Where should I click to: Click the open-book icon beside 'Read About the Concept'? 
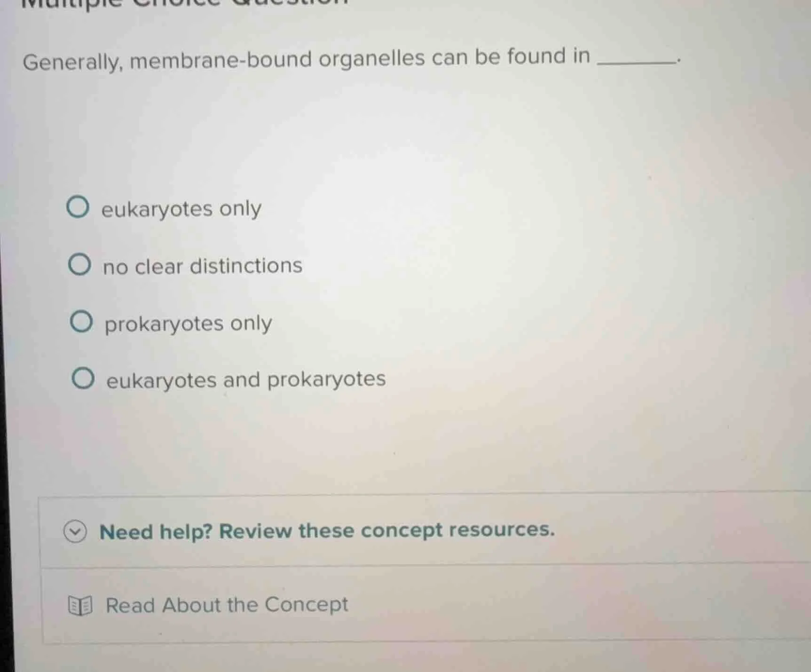coord(80,605)
